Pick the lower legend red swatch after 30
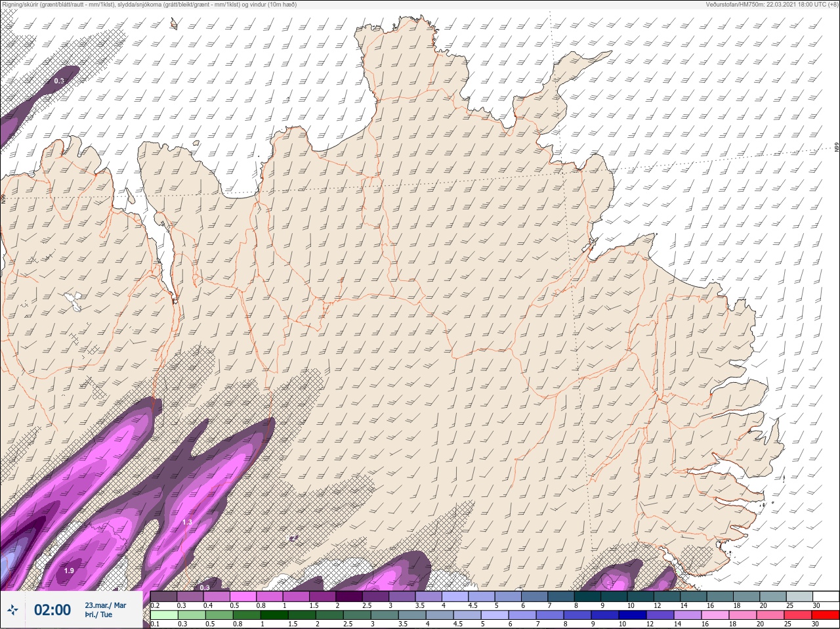Viewport: 840px width, 629px height. (826, 615)
